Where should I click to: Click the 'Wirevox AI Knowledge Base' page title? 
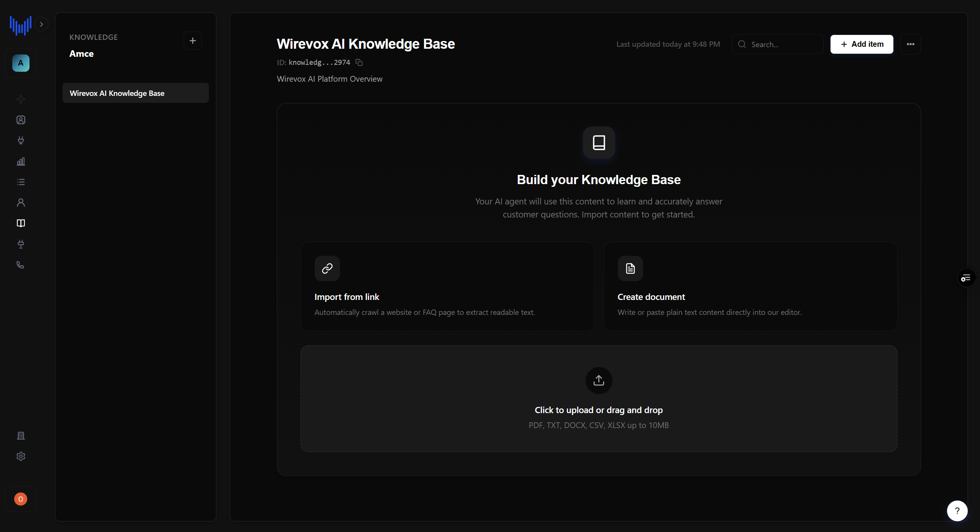[366, 44]
